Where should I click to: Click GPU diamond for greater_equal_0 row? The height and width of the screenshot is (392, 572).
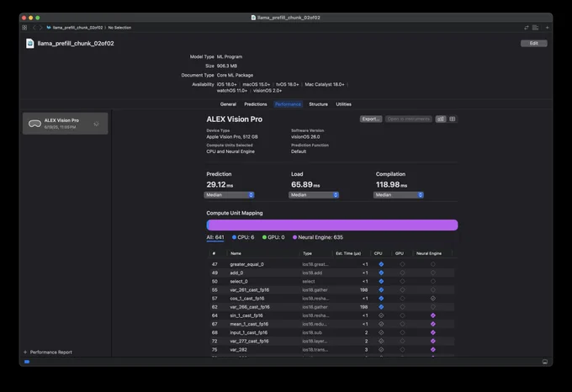pyautogui.click(x=402, y=264)
